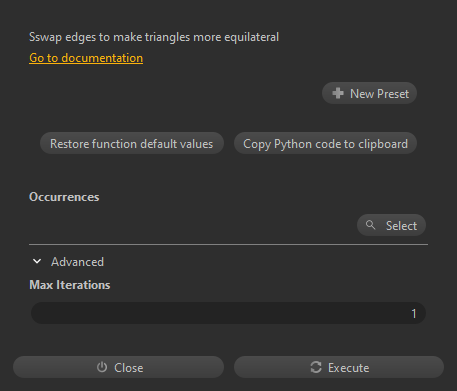Click the plus icon beside New Preset
457x391 pixels.
(x=338, y=93)
